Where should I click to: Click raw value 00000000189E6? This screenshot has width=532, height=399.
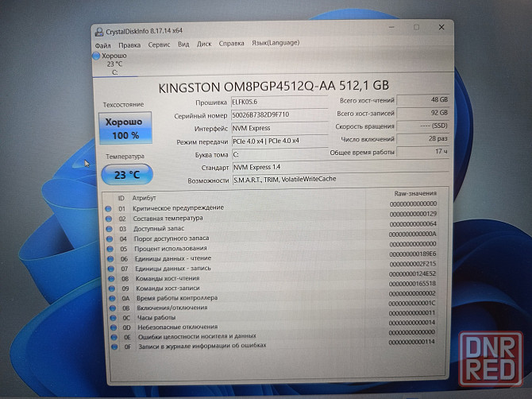click(x=413, y=254)
